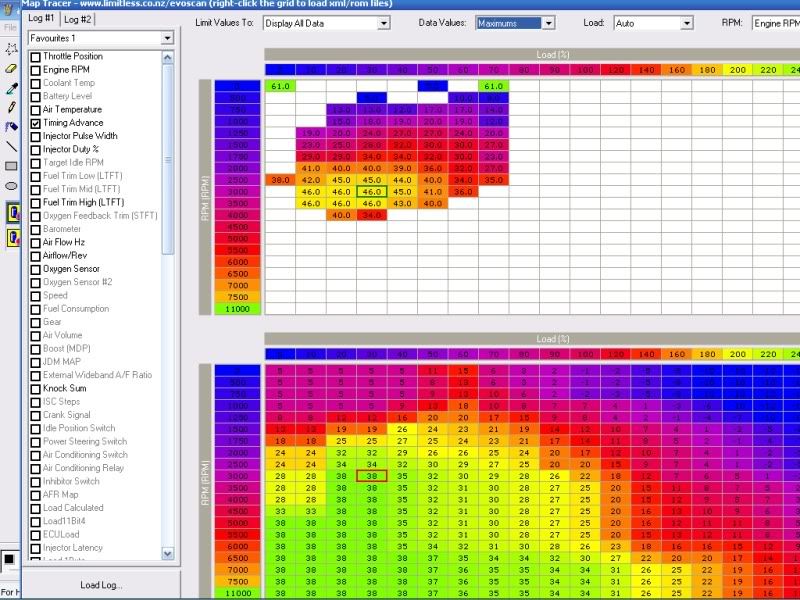Select the red-outlined 38 cell in lower grid
Image resolution: width=800 pixels, height=600 pixels.
(371, 476)
